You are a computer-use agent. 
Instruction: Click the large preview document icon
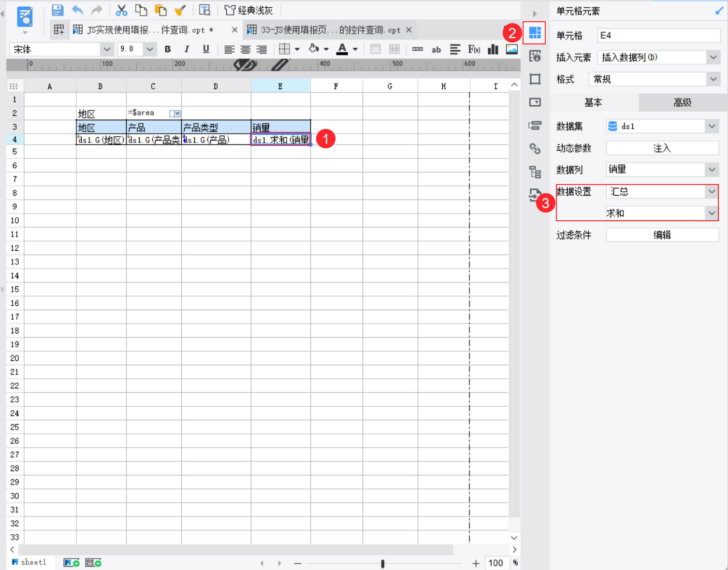coord(25,17)
